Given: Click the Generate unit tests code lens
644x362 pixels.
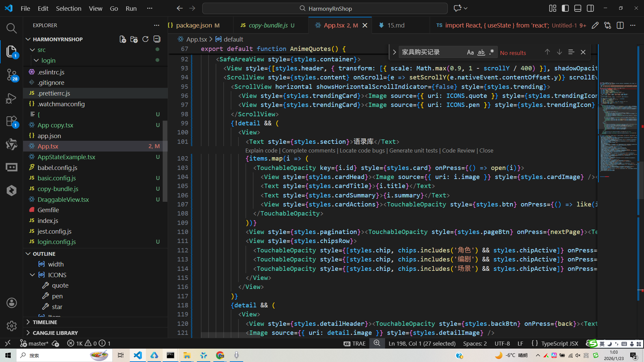Looking at the screenshot, I should tap(413, 150).
